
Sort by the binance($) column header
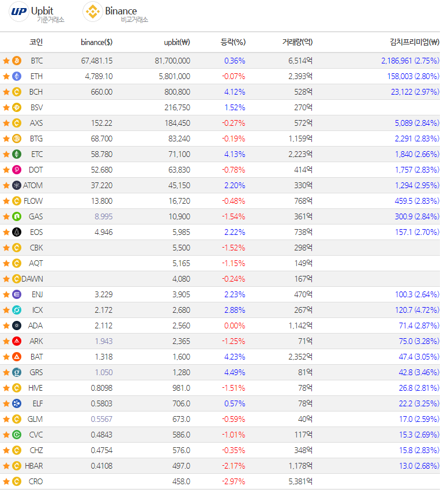tap(96, 42)
